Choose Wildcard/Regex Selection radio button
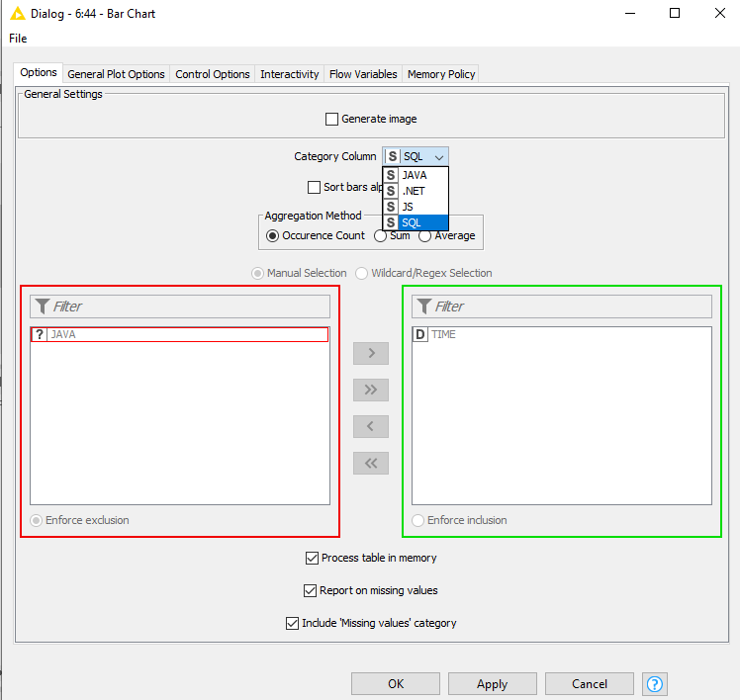 pos(361,273)
